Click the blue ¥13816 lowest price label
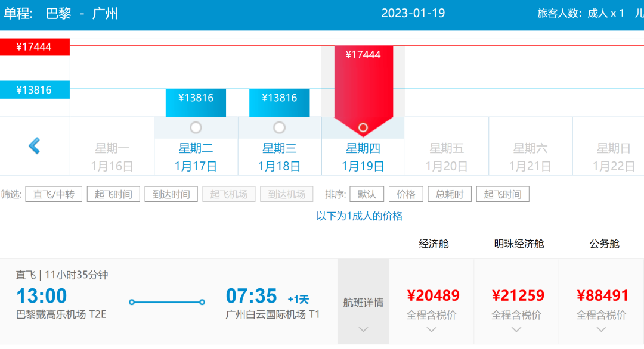Viewport: 644px width, 349px height. point(35,90)
